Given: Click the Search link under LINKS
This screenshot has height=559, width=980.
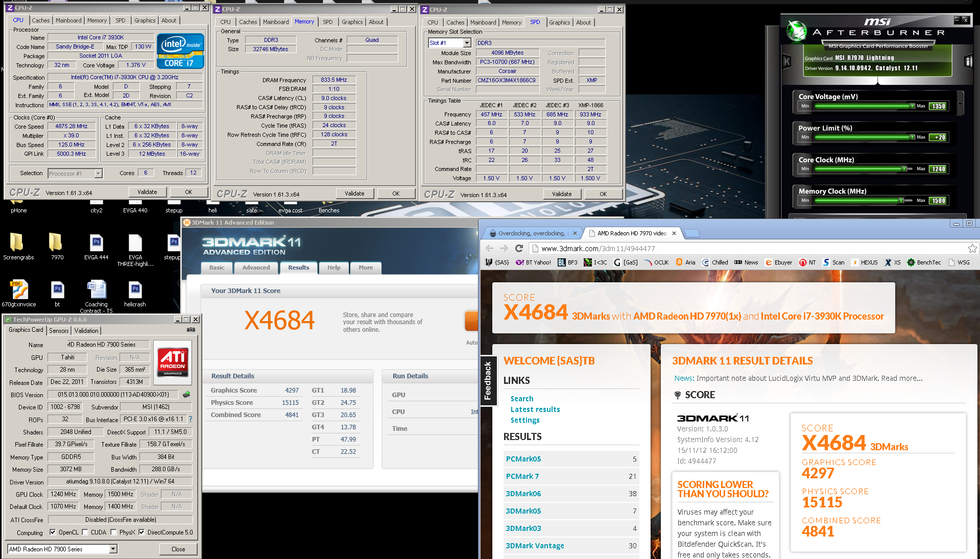Looking at the screenshot, I should [x=522, y=399].
